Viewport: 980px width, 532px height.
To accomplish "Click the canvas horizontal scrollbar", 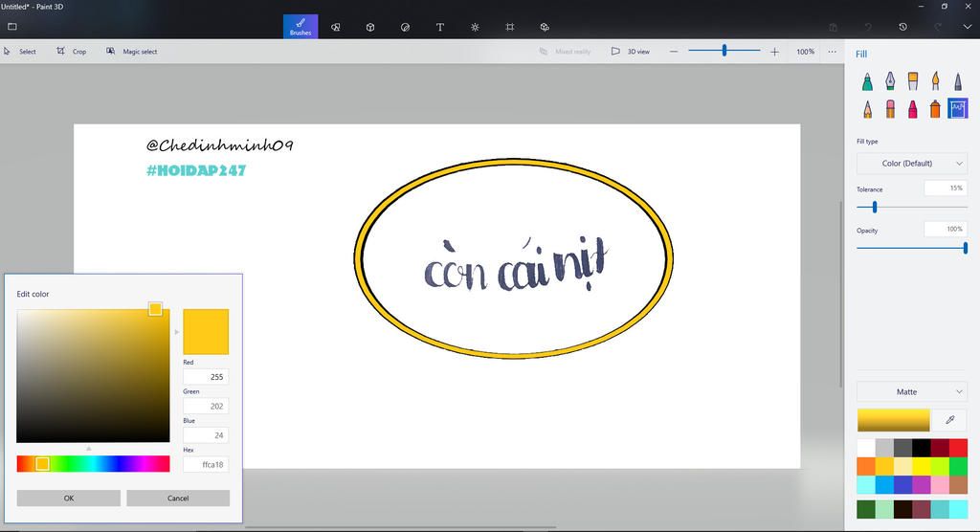I will click(x=400, y=527).
